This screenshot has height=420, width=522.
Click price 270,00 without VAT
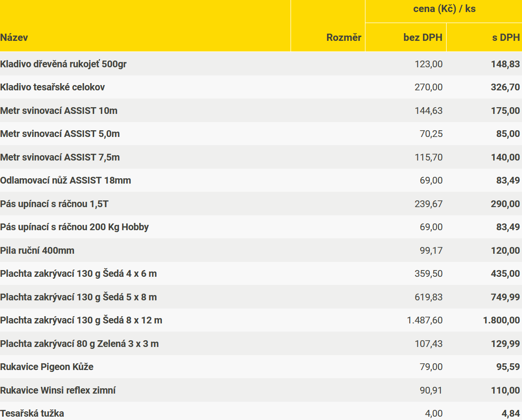(x=428, y=87)
